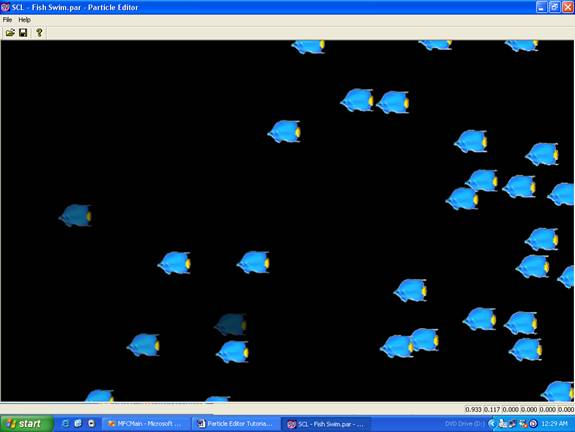Click the system clock showing 12:29 AM

pos(554,424)
